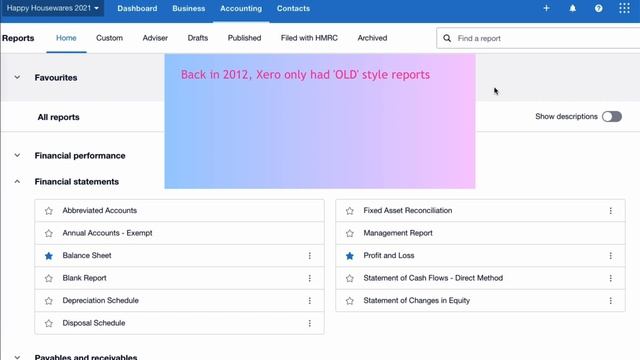Open Balance Sheet more options menu
Image resolution: width=640 pixels, height=360 pixels.
tap(309, 256)
